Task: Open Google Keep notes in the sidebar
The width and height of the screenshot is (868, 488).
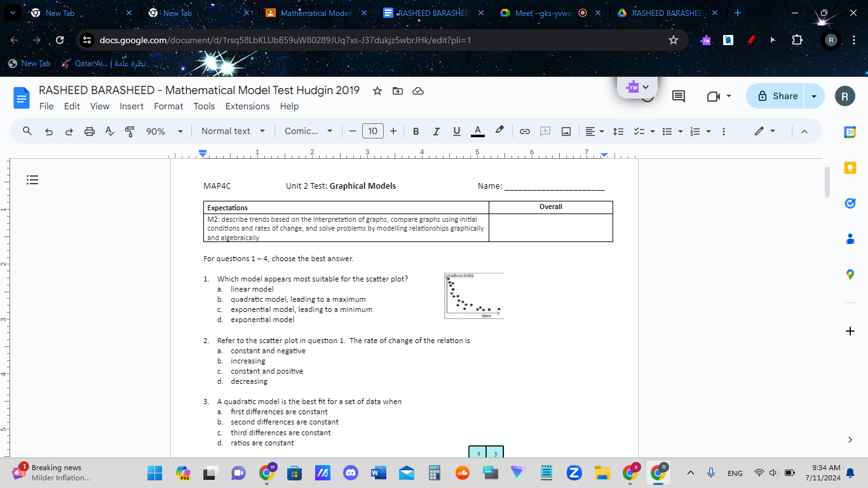Action: click(x=850, y=167)
